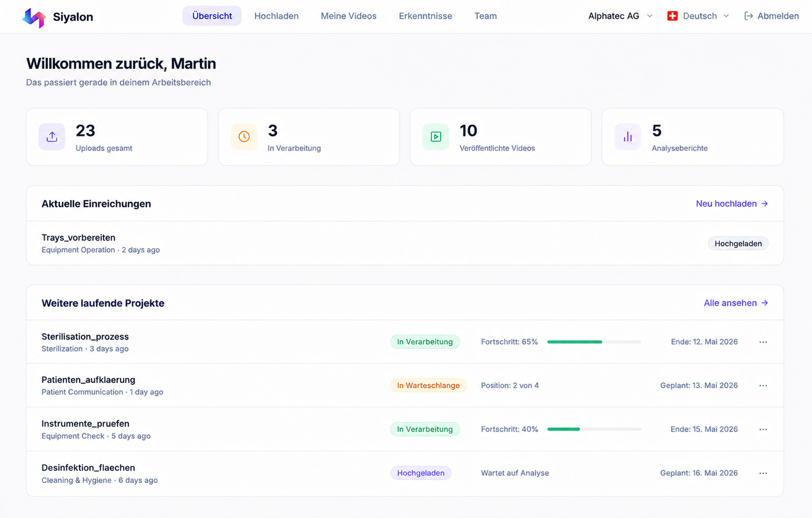Image resolution: width=812 pixels, height=518 pixels.
Task: Click the upload icon for Uploads gesamt
Action: click(x=52, y=136)
